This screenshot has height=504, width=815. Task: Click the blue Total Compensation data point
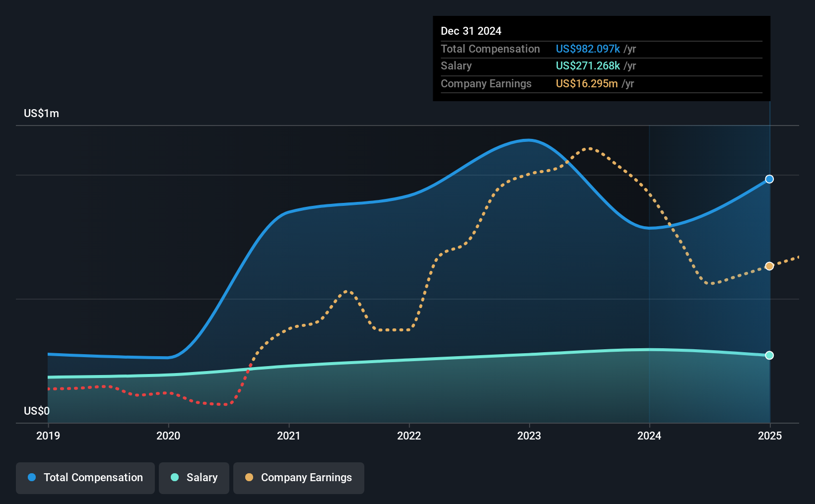coord(769,179)
